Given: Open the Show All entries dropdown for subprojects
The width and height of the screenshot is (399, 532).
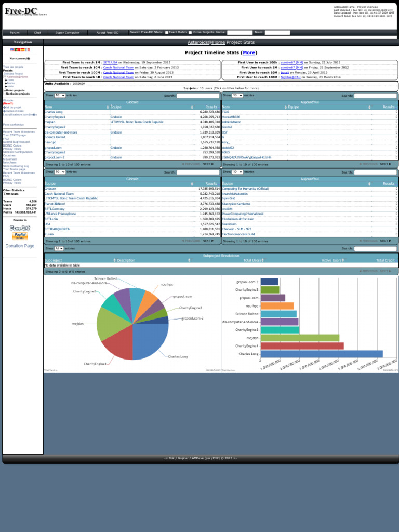Looking at the screenshot, I should (x=59, y=249).
